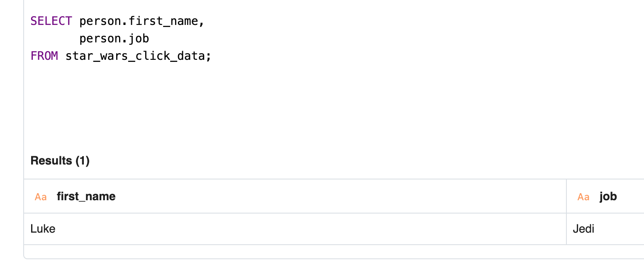Click the semicolon ending the query
This screenshot has height=280, width=644.
(208, 55)
